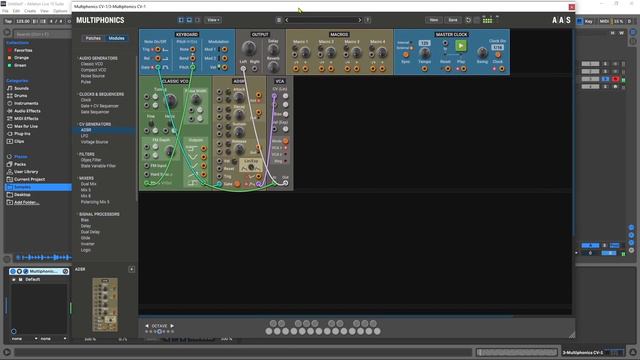
Task: Select Dual Mix in Mixers
Action: pos(88,184)
